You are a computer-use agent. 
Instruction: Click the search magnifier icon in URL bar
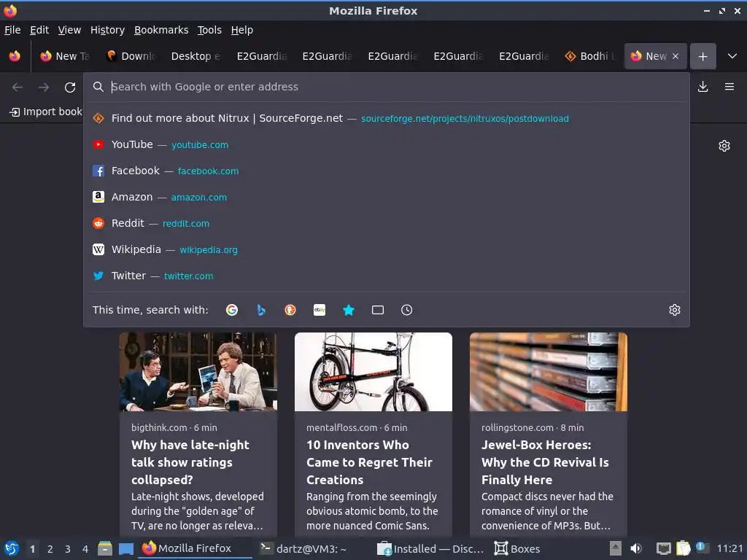(x=98, y=87)
